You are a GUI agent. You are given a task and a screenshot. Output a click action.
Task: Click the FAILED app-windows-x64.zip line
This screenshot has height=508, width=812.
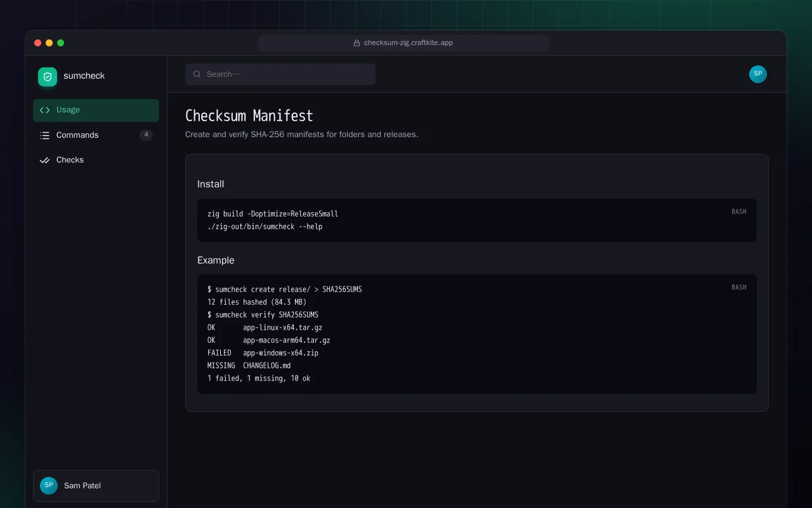(263, 353)
